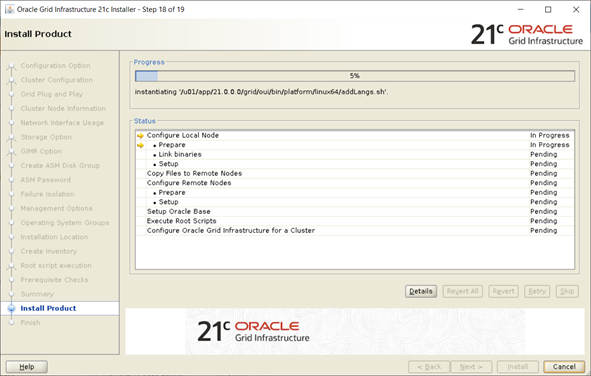Select Failure Isolation step

[47, 194]
